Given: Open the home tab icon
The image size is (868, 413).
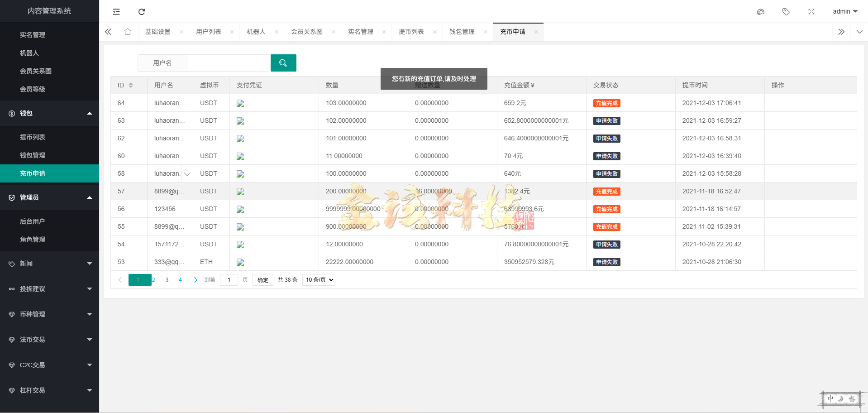Looking at the screenshot, I should pos(128,31).
